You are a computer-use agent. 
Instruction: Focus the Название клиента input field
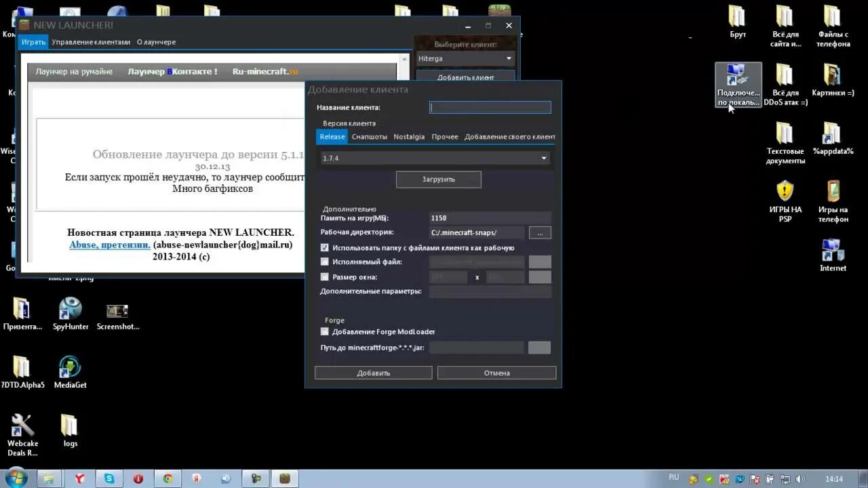pos(490,107)
